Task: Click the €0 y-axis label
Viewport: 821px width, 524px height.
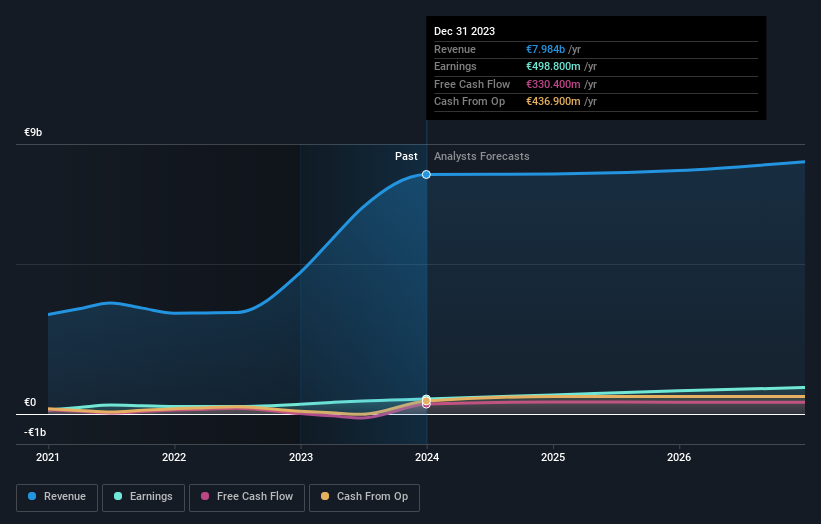Action: [30, 403]
